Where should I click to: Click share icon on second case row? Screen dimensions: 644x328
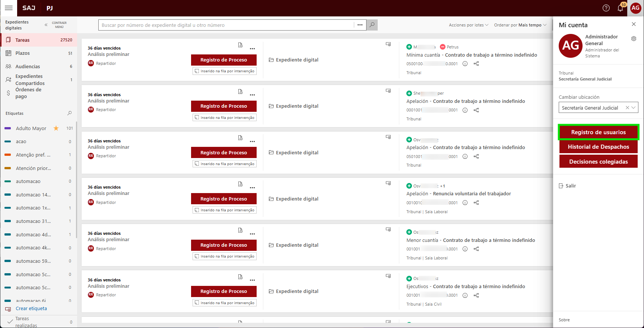point(476,110)
